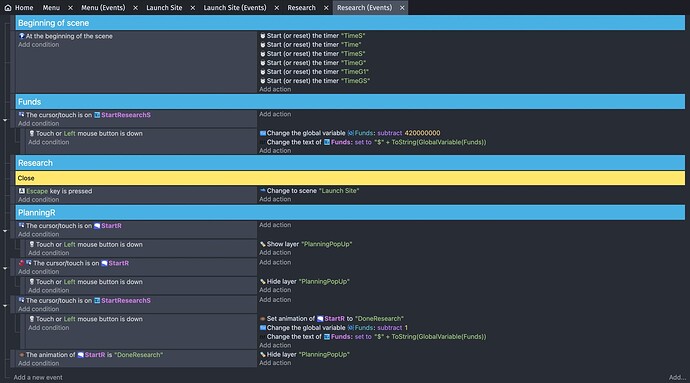Image resolution: width=690 pixels, height=383 pixels.
Task: Collapse the Funds group StartResearchS cursor event
Action: click(5, 120)
